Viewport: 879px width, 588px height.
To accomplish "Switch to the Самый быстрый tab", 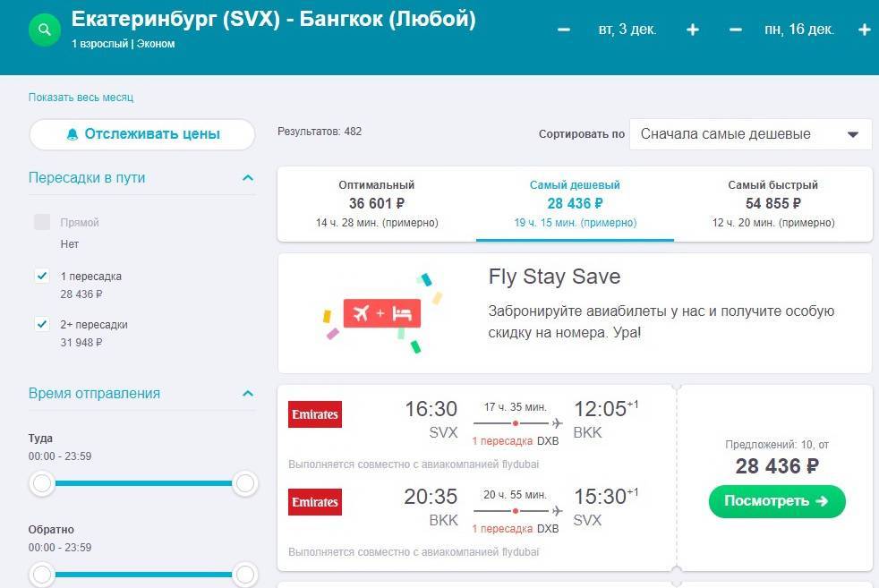I will tap(772, 203).
